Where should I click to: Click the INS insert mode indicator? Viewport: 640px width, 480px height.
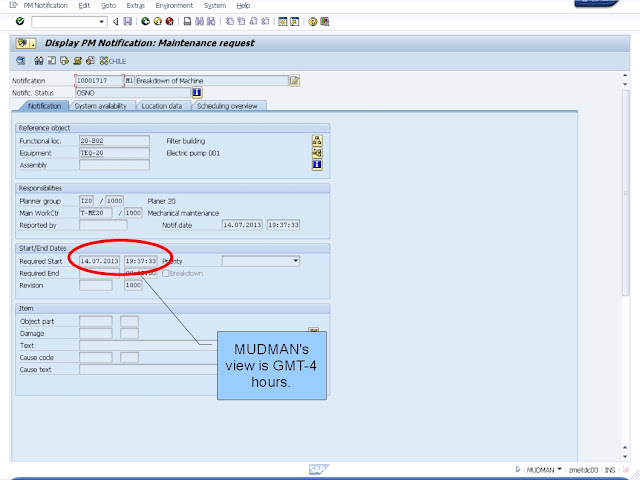coord(610,470)
